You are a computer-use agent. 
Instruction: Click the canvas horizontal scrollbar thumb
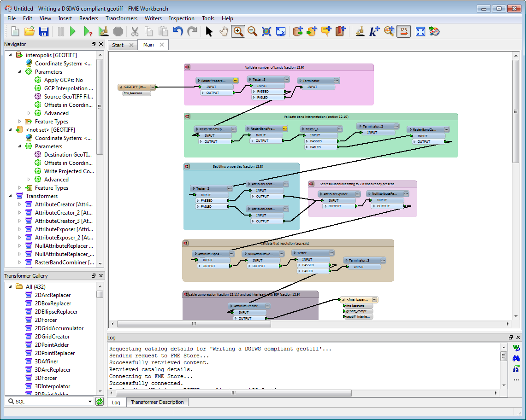pos(194,324)
